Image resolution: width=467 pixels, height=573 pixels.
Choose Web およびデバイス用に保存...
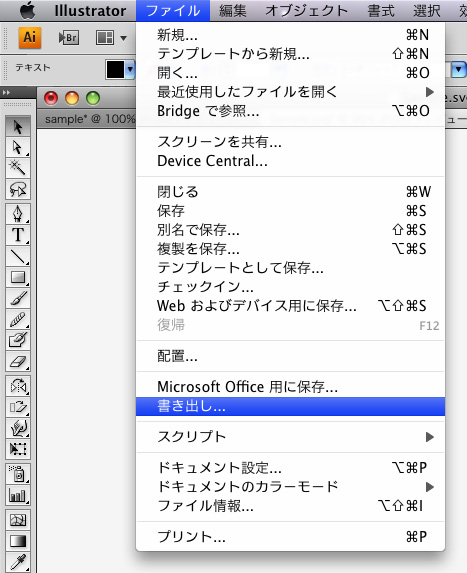291,306
